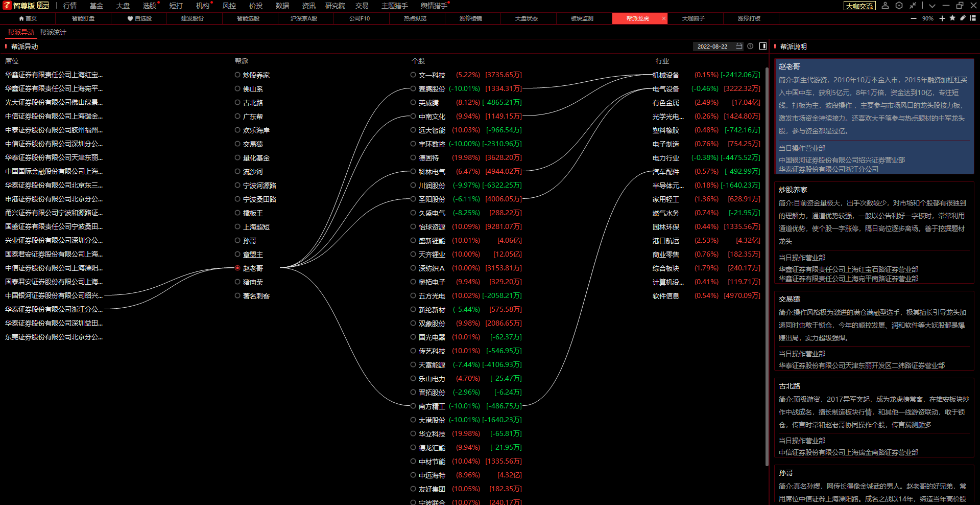
Task: Open the hexagon settings icon
Action: (x=899, y=6)
